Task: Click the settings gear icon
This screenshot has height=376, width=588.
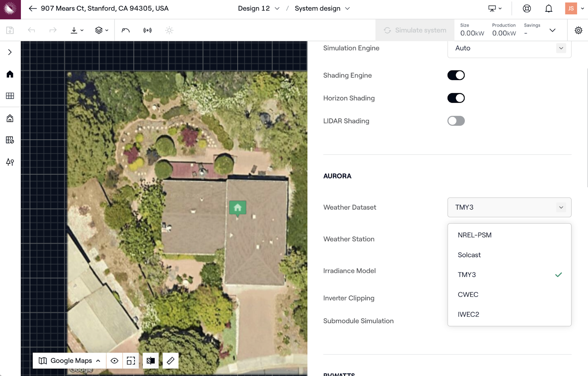Action: 578,30
